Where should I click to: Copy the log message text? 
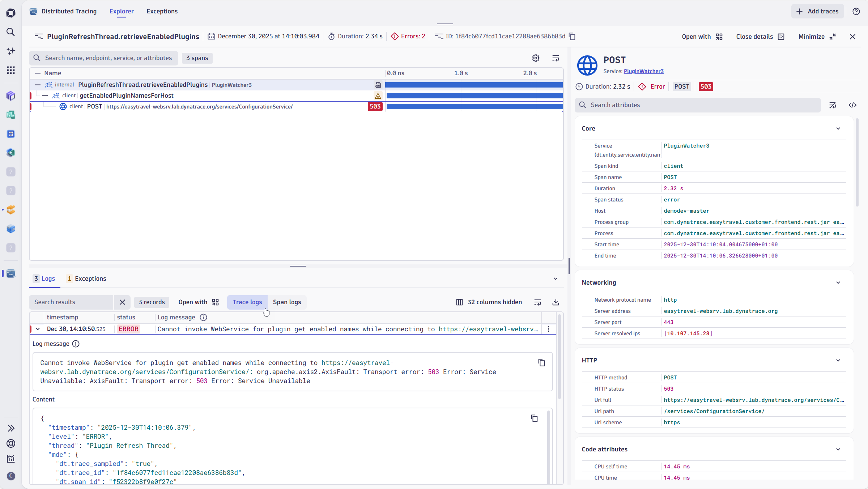(x=541, y=363)
